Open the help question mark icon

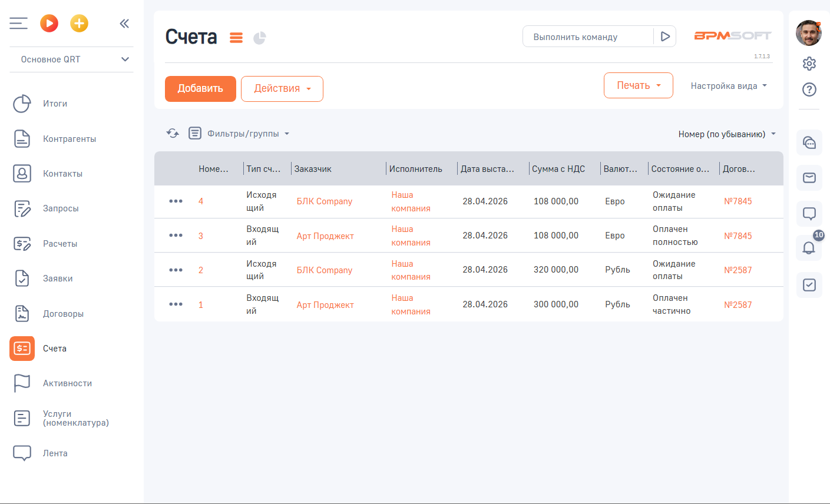[809, 89]
